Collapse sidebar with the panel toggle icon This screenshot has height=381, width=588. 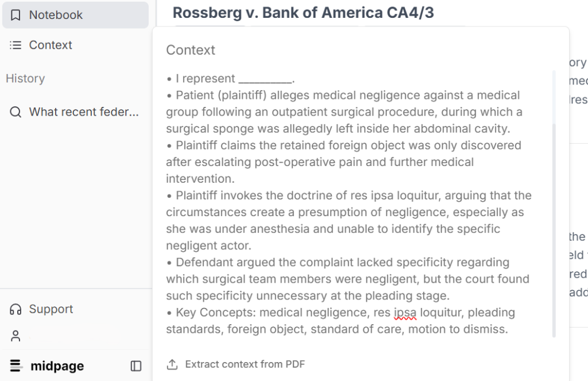click(136, 366)
